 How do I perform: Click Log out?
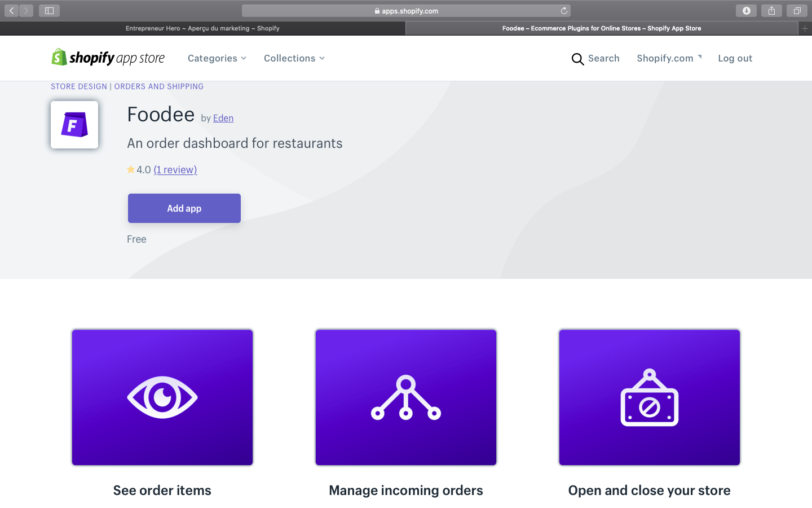(735, 58)
